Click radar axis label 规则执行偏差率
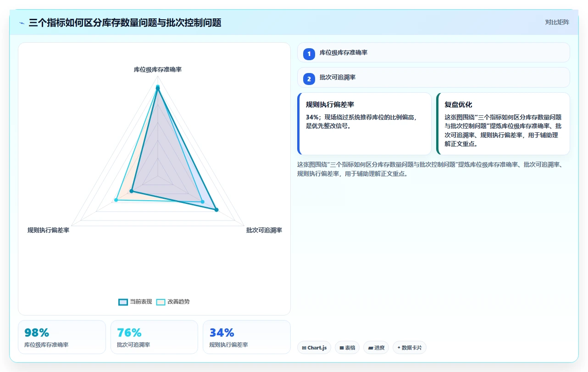588x372 pixels. click(48, 230)
